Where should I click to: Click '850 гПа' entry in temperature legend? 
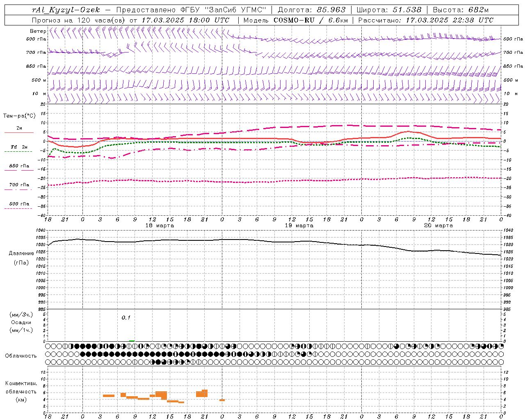[19, 166]
